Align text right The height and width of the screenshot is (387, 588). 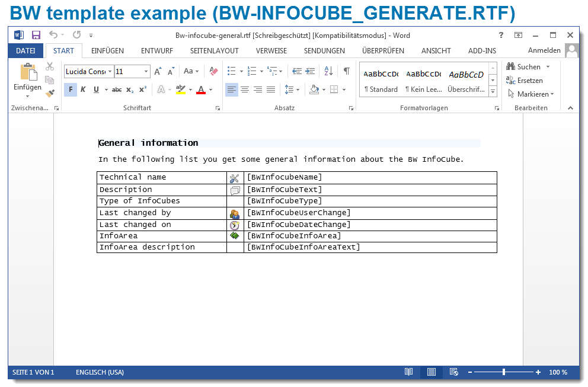tap(258, 90)
